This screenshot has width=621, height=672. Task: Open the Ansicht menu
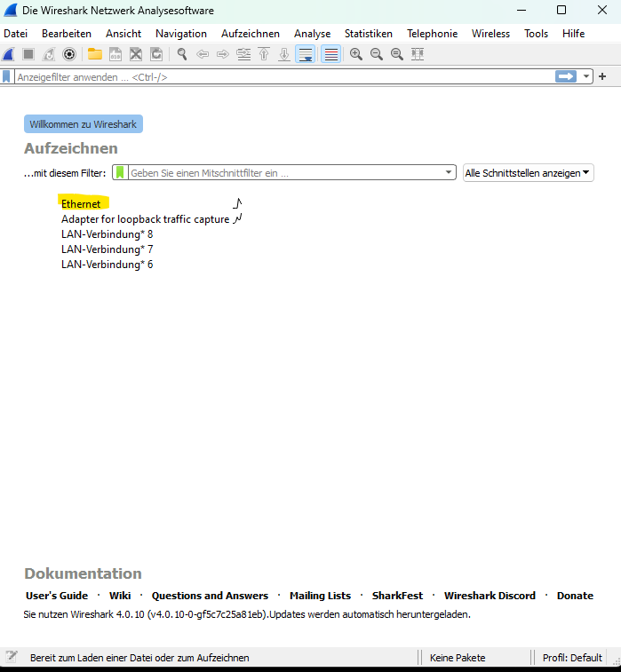click(123, 34)
